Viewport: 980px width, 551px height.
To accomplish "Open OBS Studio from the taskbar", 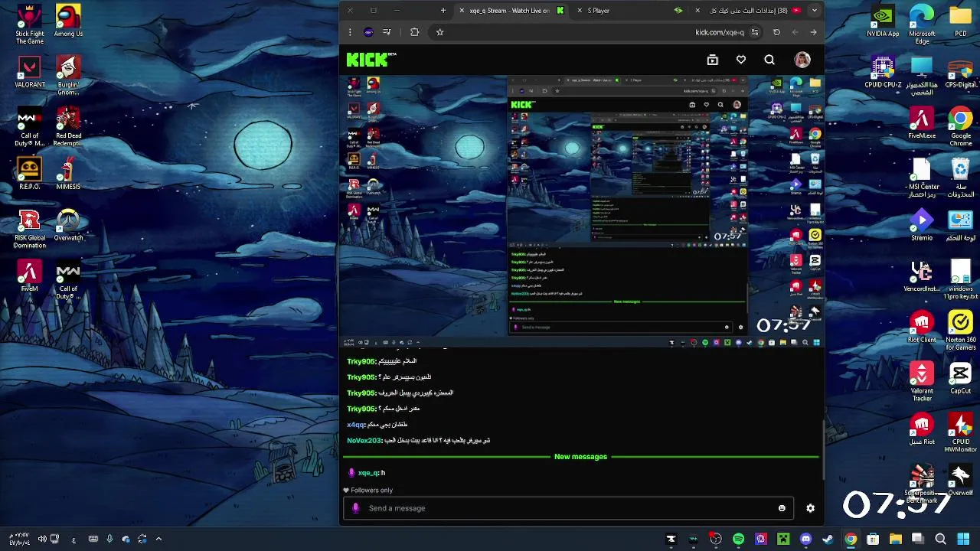I will click(715, 540).
